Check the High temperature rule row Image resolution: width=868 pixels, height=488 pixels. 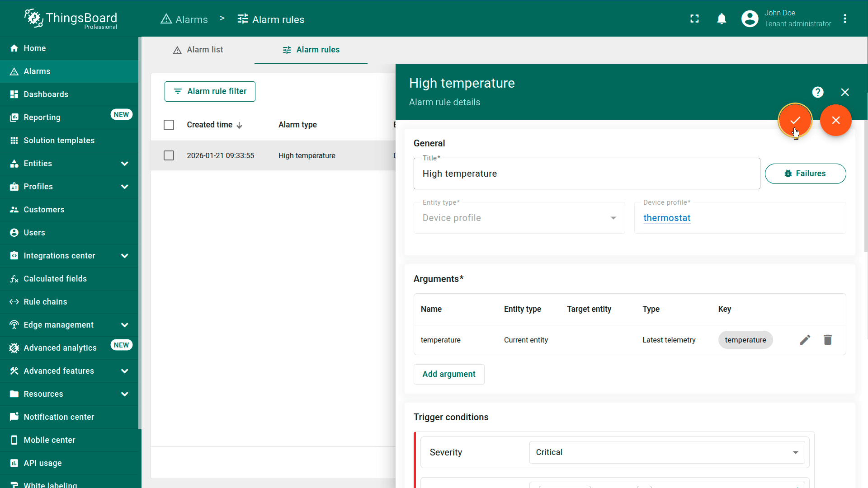(169, 155)
